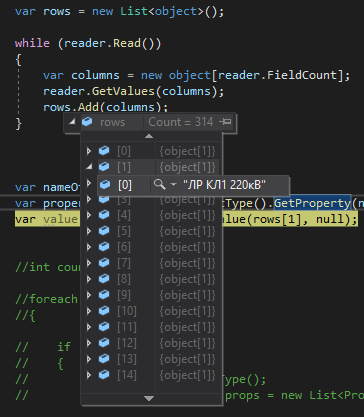Click reader.FieldCount in the code
Screen dimensions: 364x417
click(277, 75)
